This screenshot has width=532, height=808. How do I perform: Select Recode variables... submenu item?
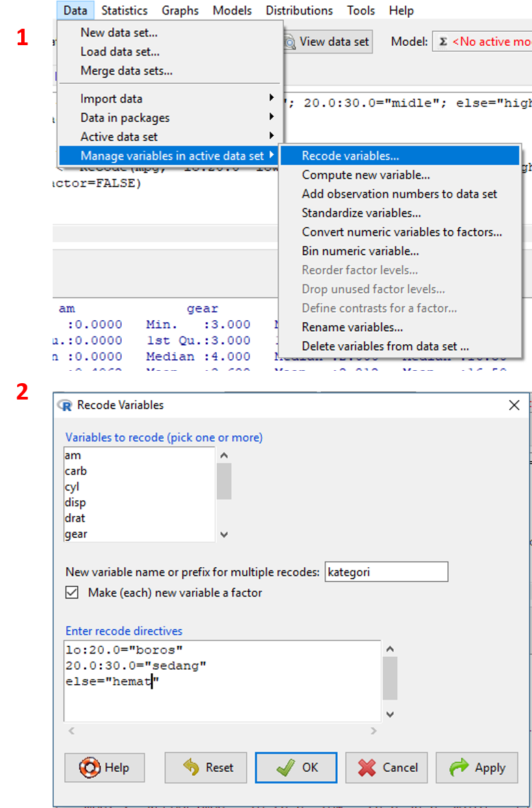coord(399,155)
